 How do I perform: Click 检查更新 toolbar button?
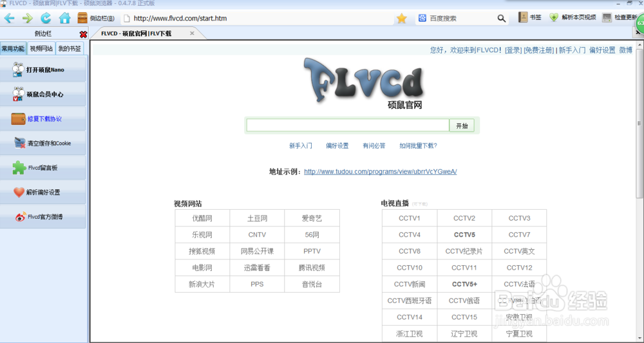coord(620,17)
